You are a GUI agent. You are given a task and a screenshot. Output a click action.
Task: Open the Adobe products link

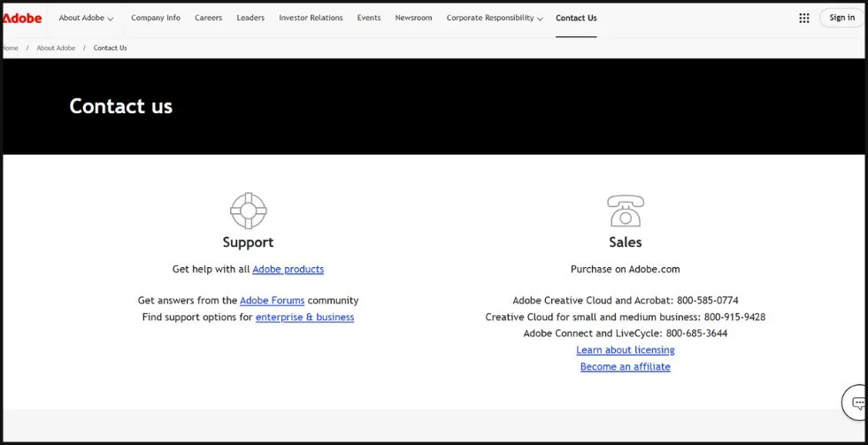click(x=288, y=269)
